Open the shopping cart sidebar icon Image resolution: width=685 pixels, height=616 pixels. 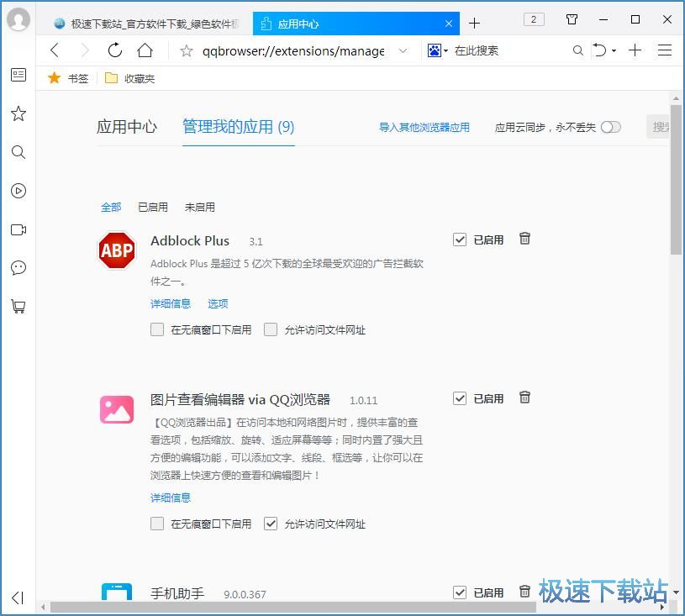pos(18,306)
